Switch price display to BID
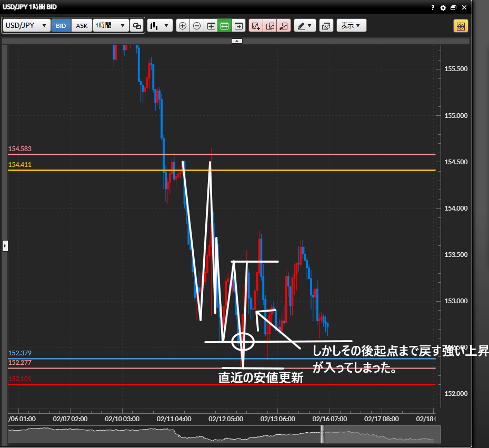 pos(61,26)
